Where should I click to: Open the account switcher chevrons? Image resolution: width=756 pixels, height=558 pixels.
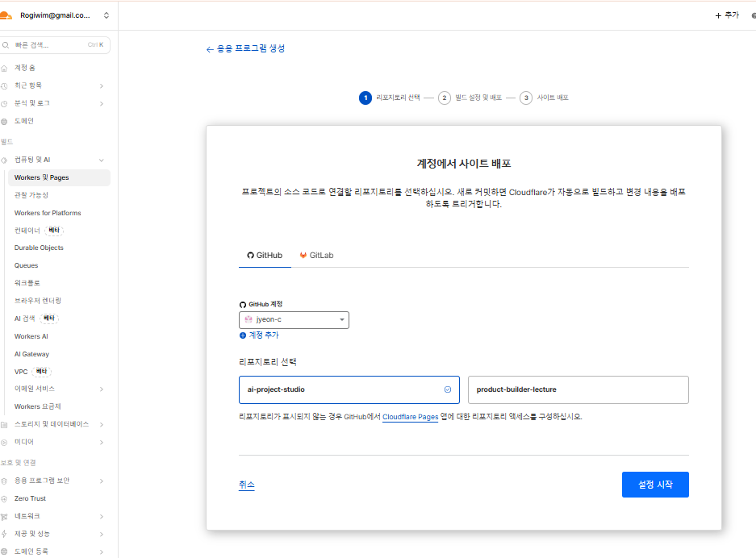(x=106, y=15)
